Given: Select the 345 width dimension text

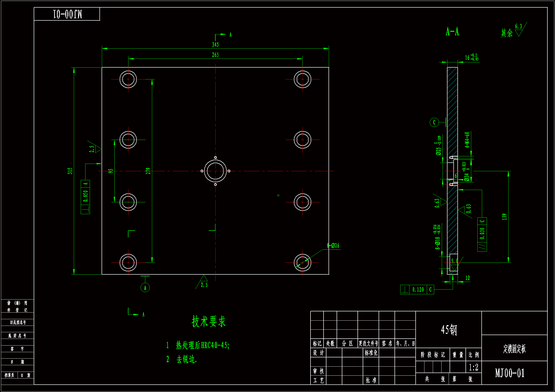Looking at the screenshot, I should coord(215,44).
